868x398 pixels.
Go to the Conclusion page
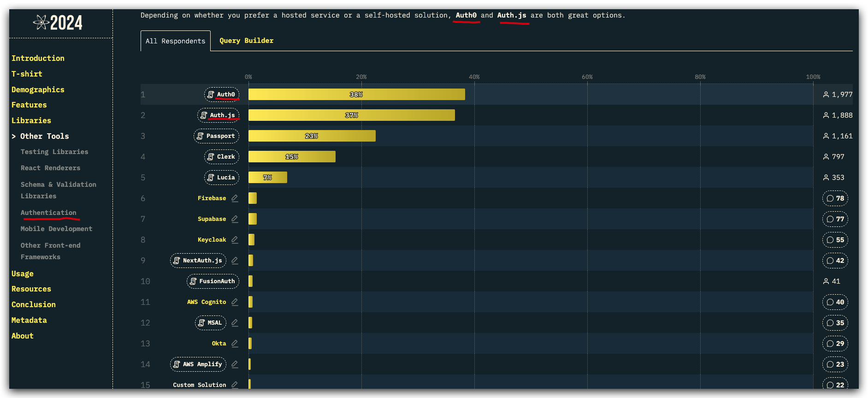coord(34,304)
